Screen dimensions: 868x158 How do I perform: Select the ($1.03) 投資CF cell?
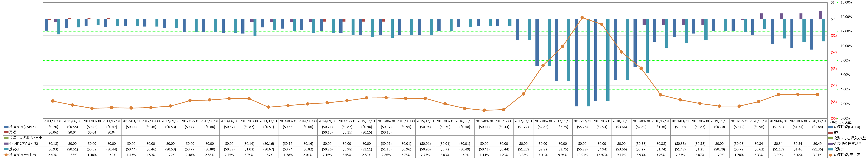[249, 149]
